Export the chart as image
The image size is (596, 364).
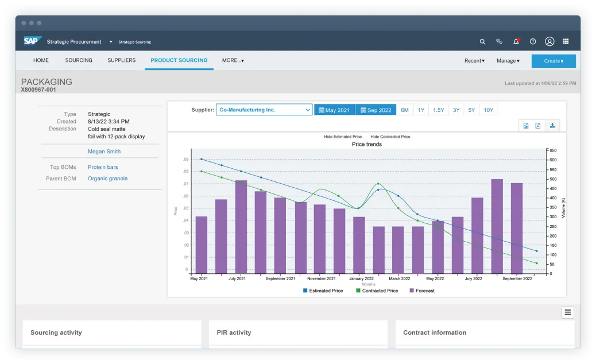point(525,126)
